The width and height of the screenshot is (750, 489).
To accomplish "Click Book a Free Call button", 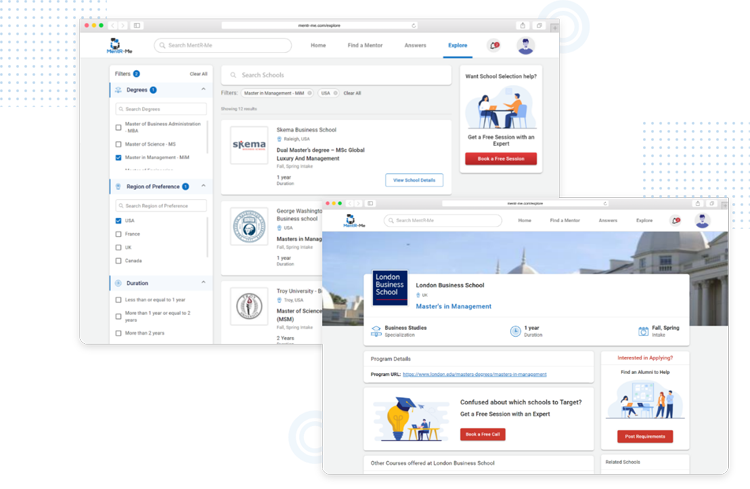I will (483, 434).
